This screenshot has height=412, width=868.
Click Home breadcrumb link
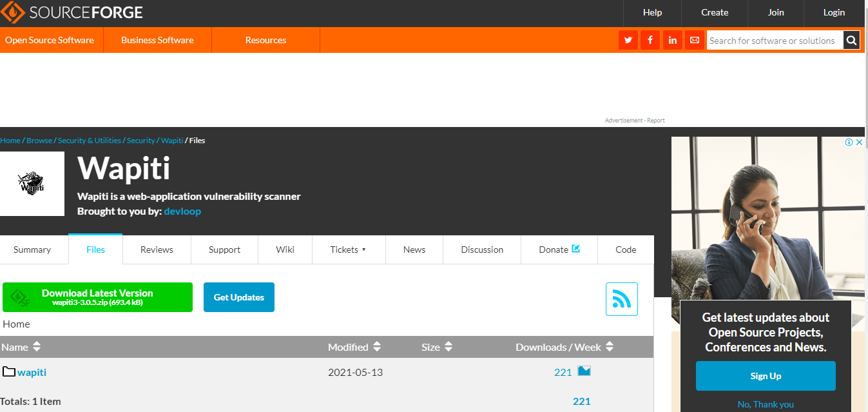click(x=10, y=140)
